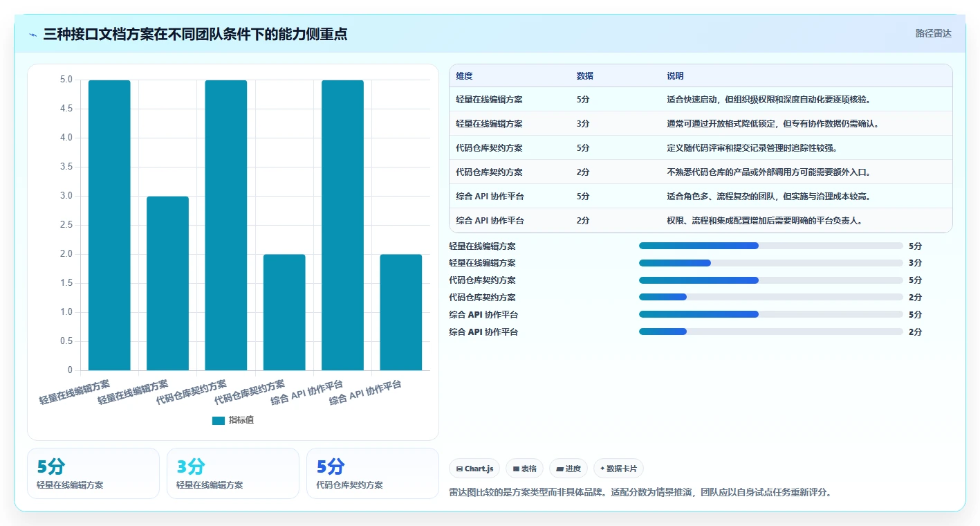Click the 轻量在线编辑方案 chart bar at 3.0
Viewport: 980px width, 526px height.
[x=167, y=283]
